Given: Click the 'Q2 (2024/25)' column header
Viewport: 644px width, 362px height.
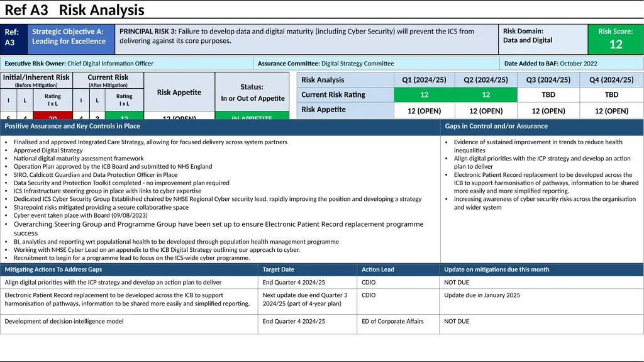Looking at the screenshot, I should [x=486, y=80].
